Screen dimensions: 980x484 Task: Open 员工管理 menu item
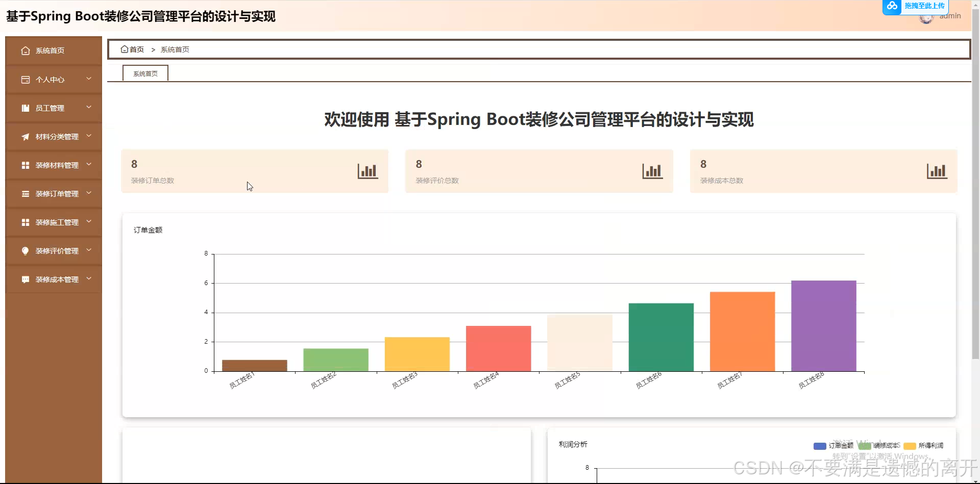click(54, 108)
